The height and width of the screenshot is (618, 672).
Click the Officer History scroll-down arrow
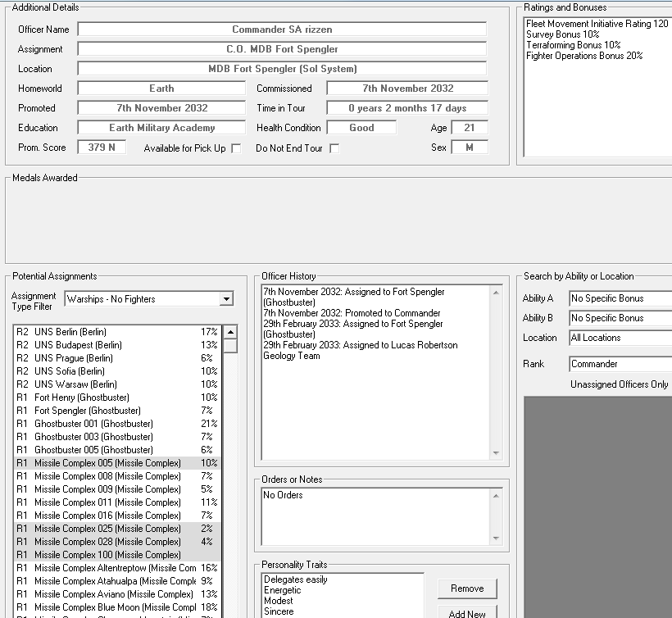[496, 453]
